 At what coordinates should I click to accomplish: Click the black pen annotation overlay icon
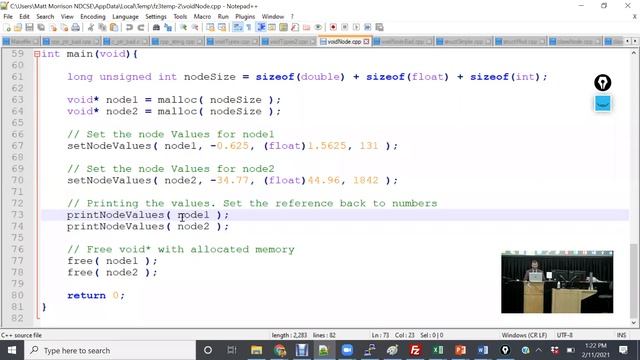coord(602,83)
